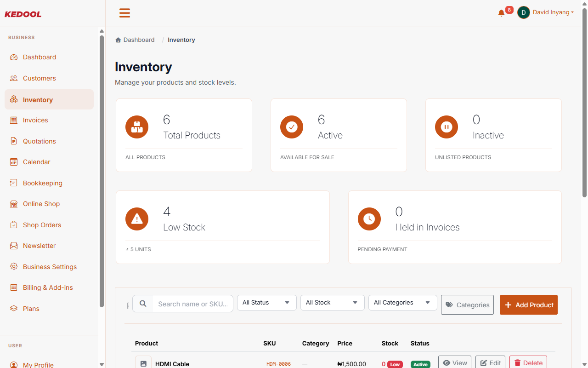Screen dimensions: 588x368
Task: Click the search magnifier icon
Action: [x=143, y=304]
